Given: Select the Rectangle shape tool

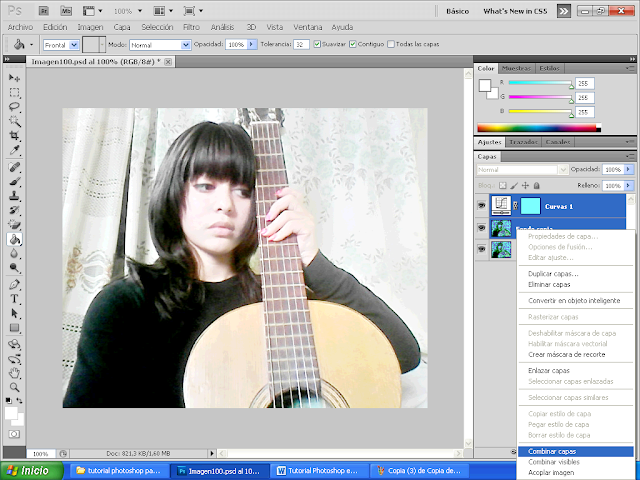Looking at the screenshot, I should (14, 328).
